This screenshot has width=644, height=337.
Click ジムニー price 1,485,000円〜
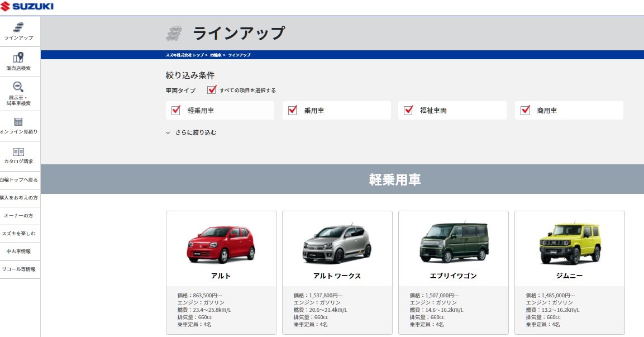[x=558, y=296]
